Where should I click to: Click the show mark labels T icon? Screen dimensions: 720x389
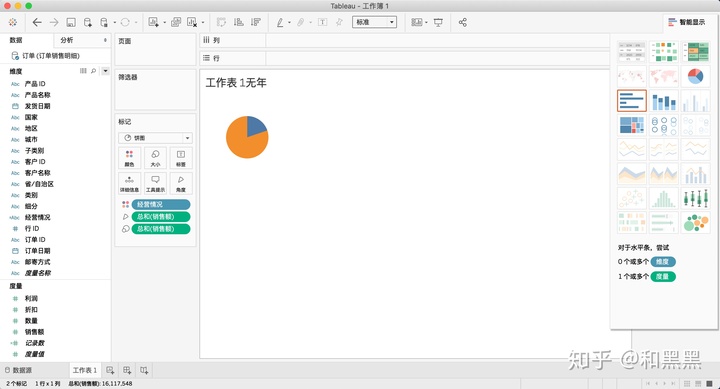point(322,22)
